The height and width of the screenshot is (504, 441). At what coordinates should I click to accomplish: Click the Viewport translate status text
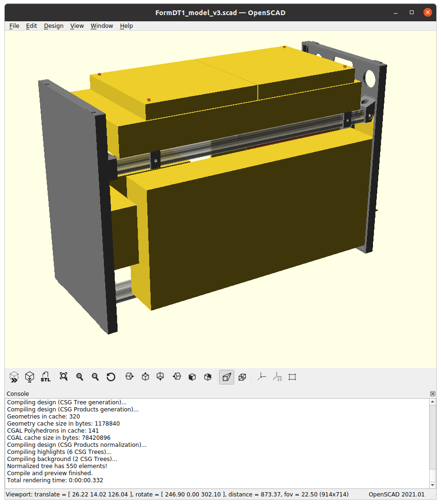177,495
